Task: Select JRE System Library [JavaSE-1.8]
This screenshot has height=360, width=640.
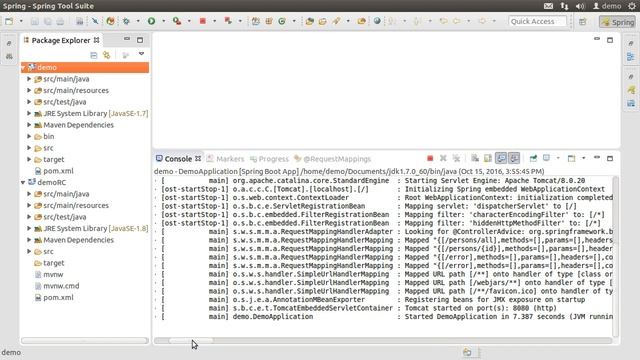Action: point(91,229)
